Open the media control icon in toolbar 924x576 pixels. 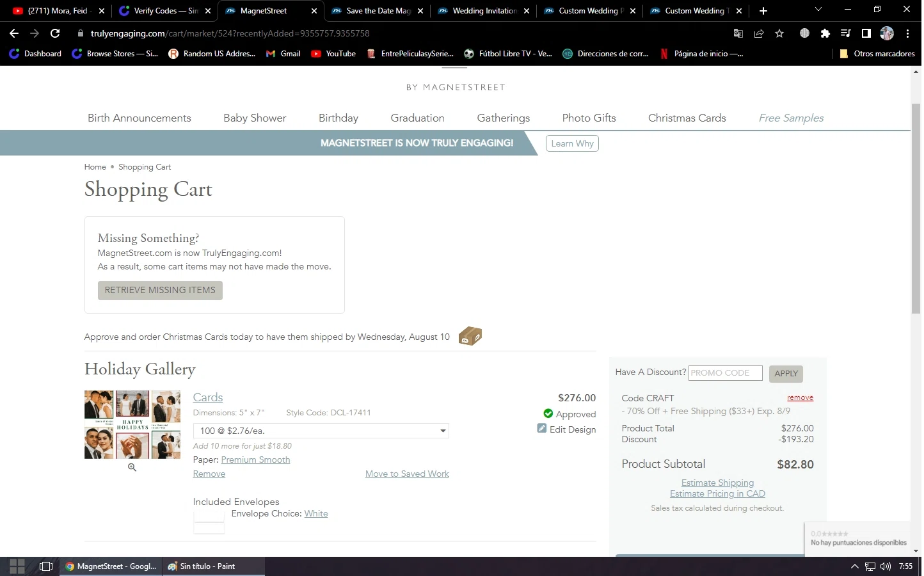846,33
